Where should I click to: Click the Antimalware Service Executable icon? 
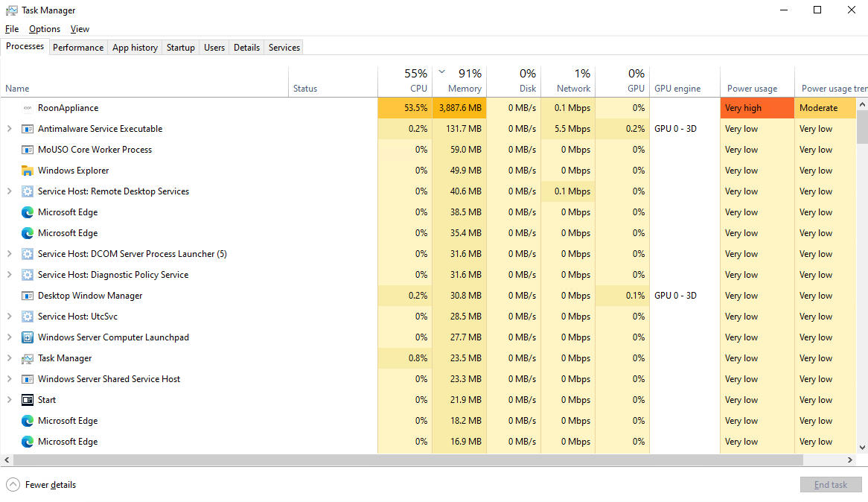click(x=27, y=129)
